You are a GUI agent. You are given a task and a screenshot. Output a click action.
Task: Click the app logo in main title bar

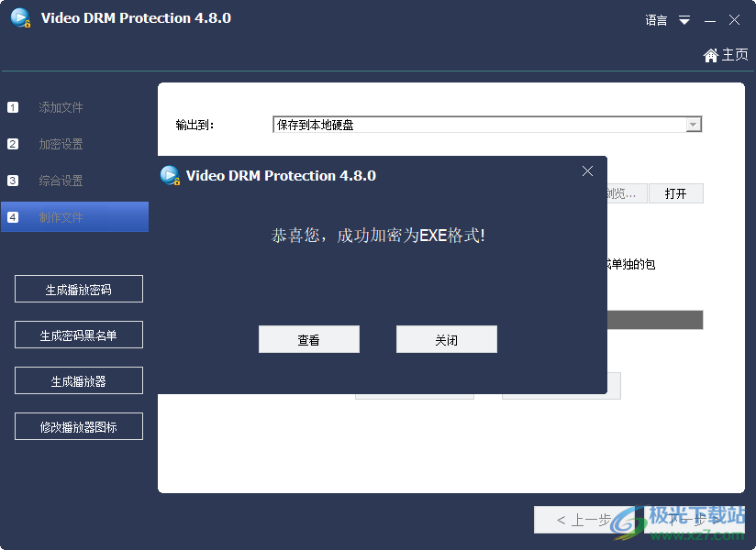coord(21,18)
